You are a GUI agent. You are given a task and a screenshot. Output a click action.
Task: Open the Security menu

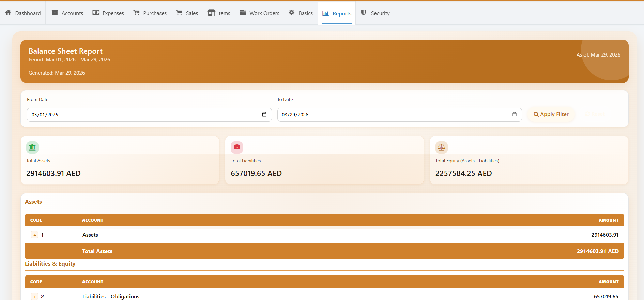point(375,13)
